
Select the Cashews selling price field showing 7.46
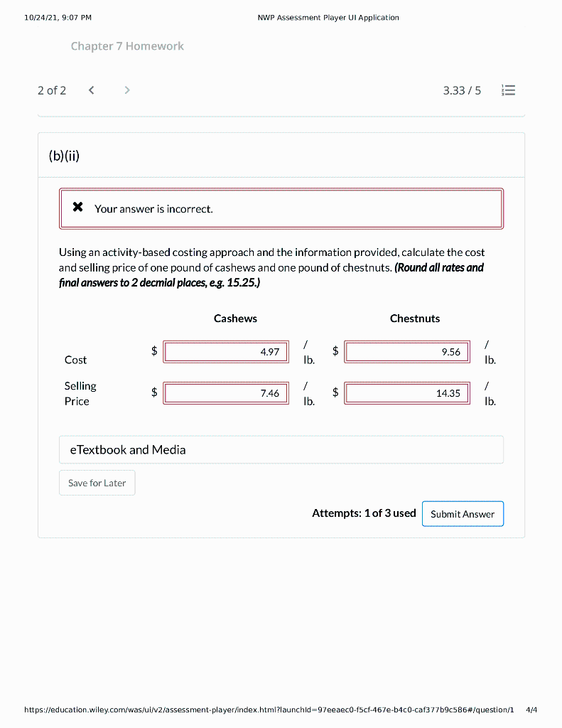tap(226, 392)
